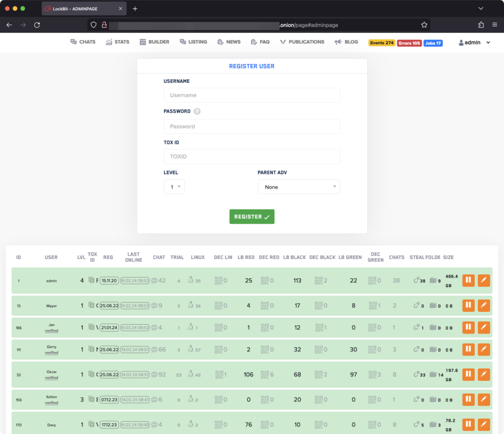Open the admin account dropdown menu
Image resolution: width=504 pixels, height=434 pixels.
(x=474, y=43)
